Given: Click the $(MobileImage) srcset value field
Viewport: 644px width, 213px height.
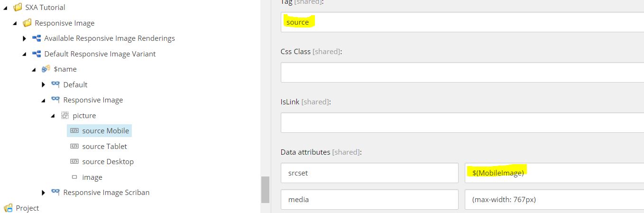Looking at the screenshot, I should click(x=554, y=173).
